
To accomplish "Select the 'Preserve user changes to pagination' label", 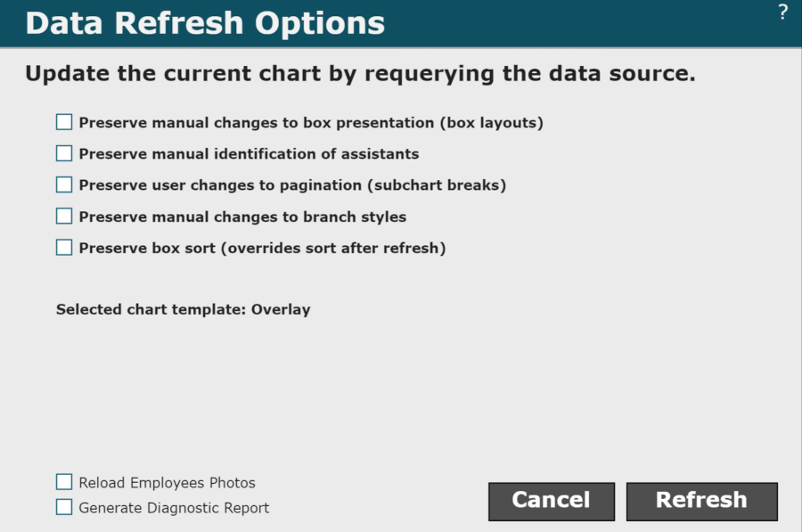I will coord(292,185).
